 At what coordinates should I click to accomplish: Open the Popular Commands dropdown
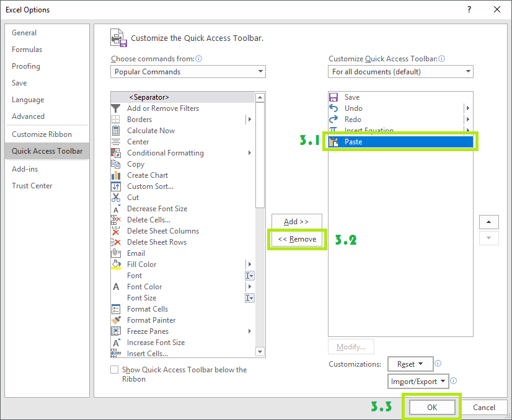(x=188, y=72)
